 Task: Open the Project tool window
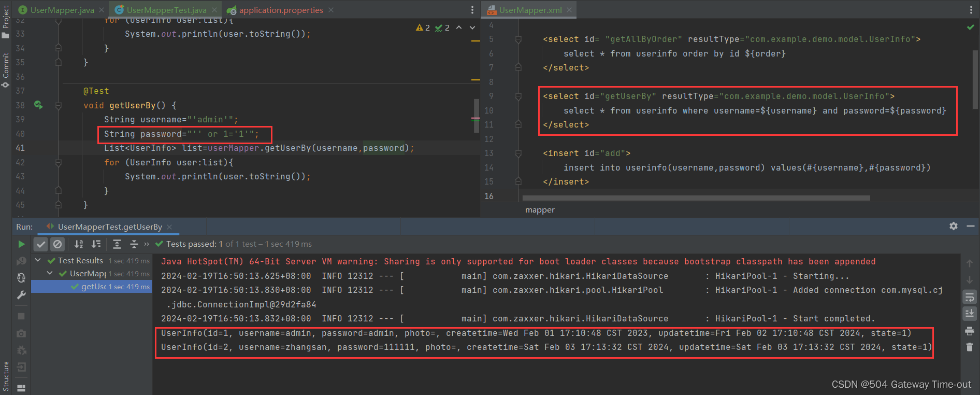tap(6, 21)
